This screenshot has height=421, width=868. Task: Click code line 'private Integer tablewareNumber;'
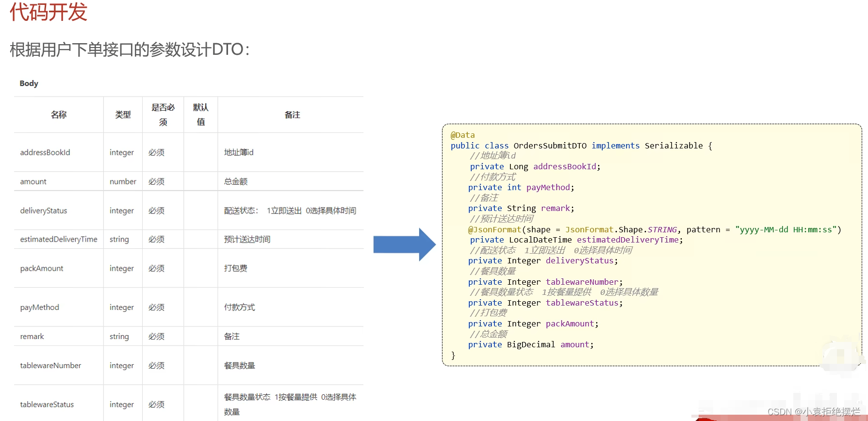click(545, 282)
